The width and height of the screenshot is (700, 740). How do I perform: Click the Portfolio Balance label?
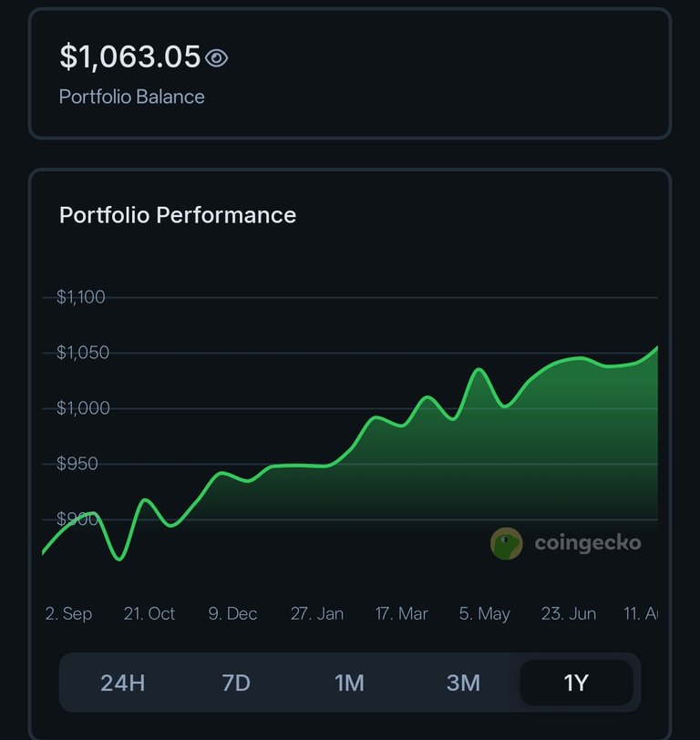click(131, 97)
